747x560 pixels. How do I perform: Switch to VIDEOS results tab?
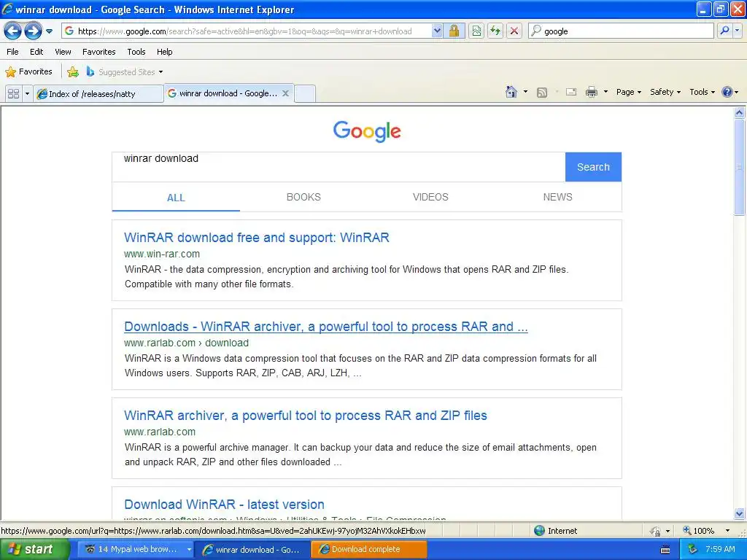(x=430, y=197)
